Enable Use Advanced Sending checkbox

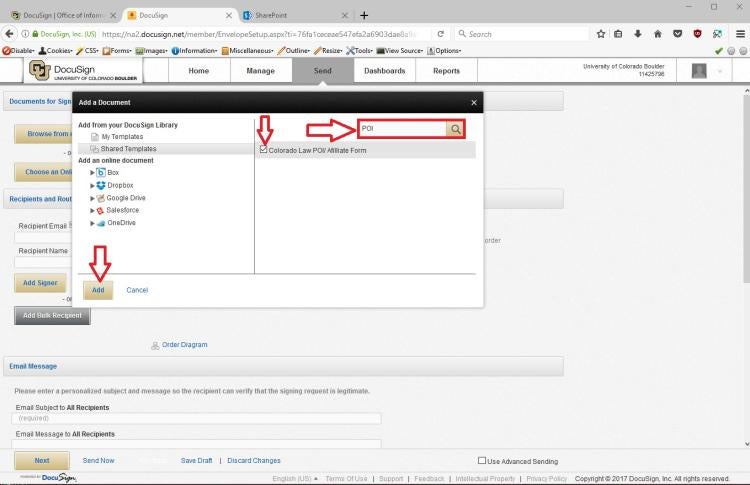(482, 461)
